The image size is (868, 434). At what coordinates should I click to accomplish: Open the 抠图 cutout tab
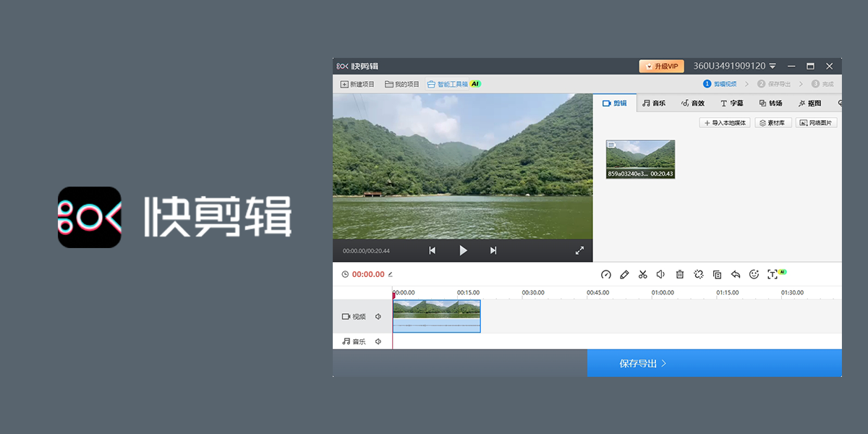[x=809, y=103]
